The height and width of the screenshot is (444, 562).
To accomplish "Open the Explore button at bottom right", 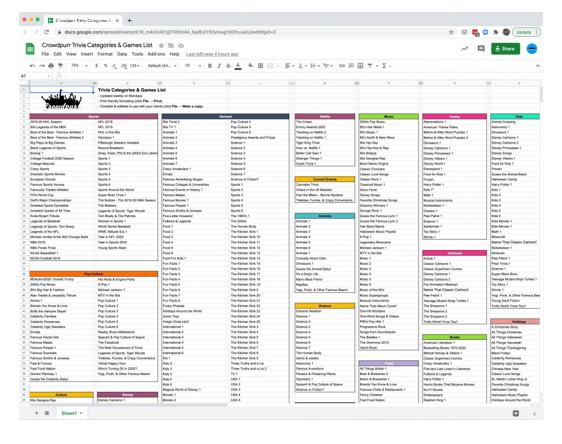I will click(x=516, y=414).
